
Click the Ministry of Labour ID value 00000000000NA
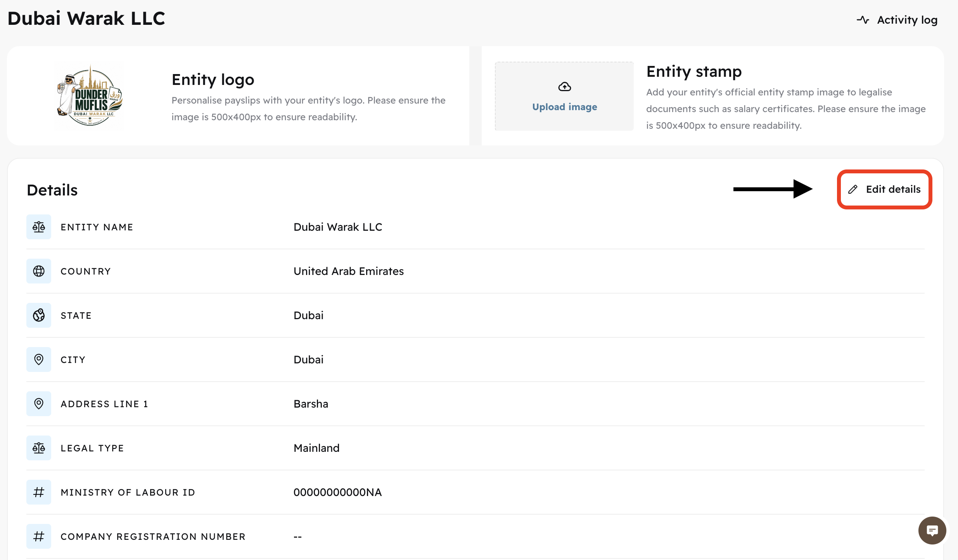pos(337,492)
